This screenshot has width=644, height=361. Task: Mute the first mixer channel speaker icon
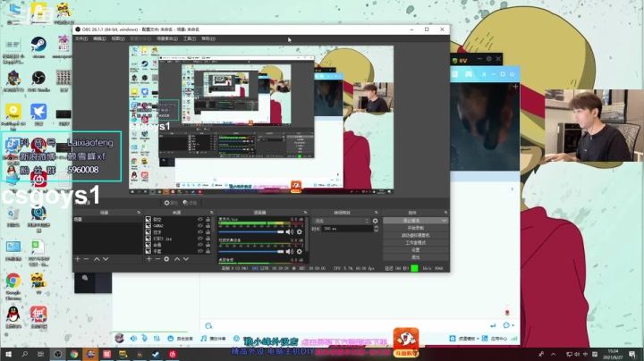coord(290,231)
